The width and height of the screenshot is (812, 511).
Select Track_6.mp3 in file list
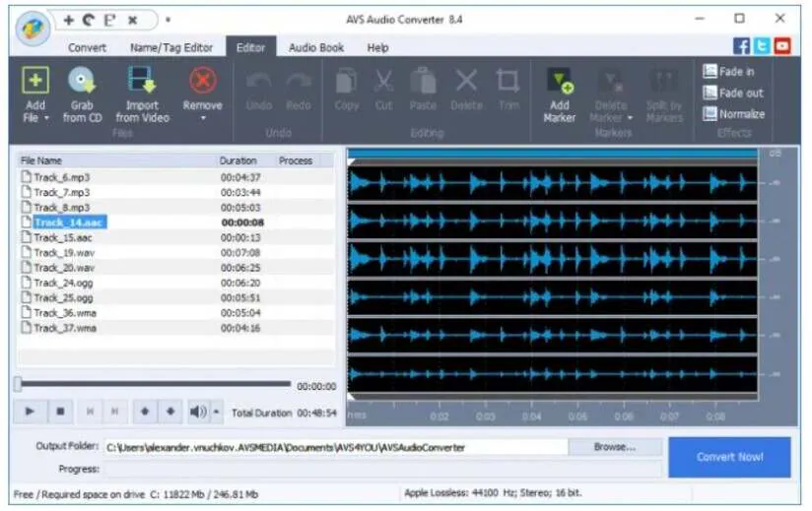pos(175,177)
